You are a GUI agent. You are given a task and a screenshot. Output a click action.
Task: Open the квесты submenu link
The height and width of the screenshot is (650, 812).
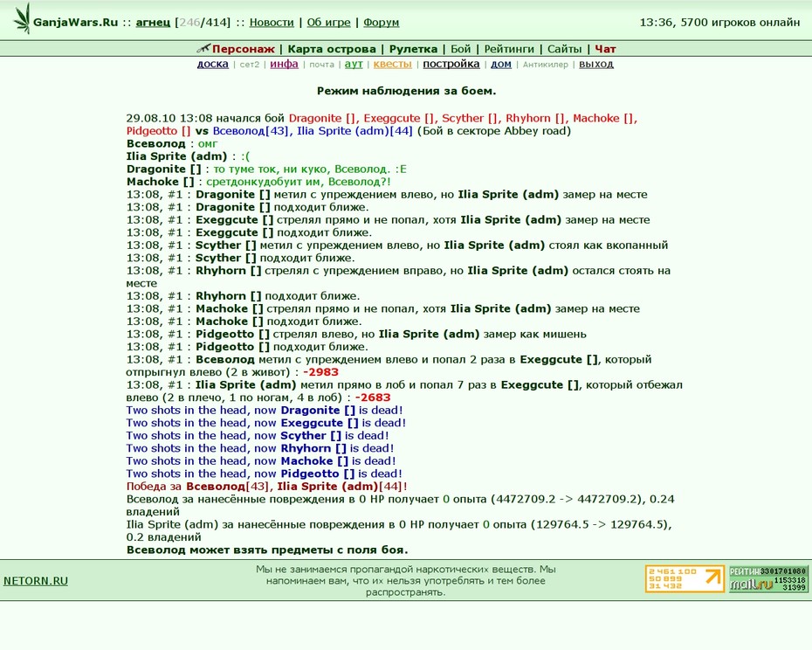click(393, 64)
